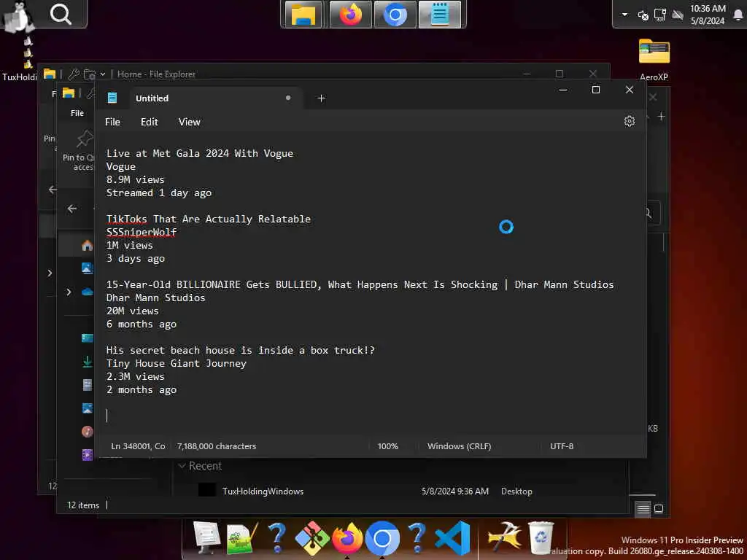
Task: Click '7,188,000 characters' in status bar
Action: click(x=216, y=446)
